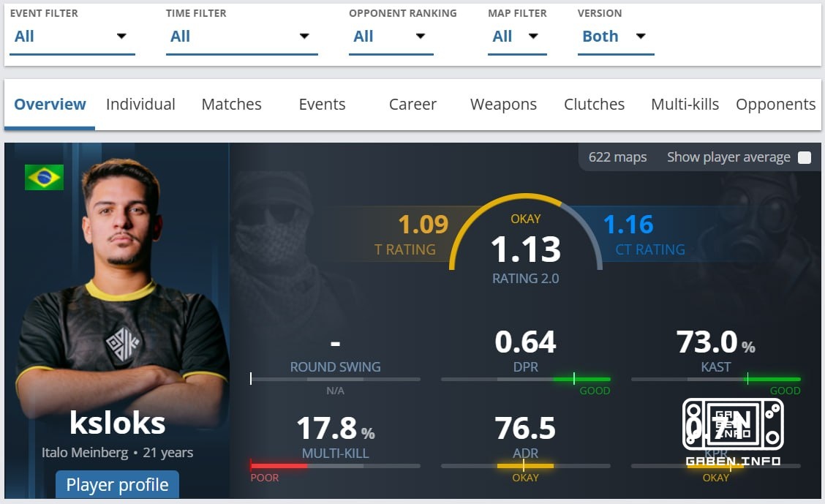Click the Round Swing rating bar
The width and height of the screenshot is (825, 504).
(335, 379)
